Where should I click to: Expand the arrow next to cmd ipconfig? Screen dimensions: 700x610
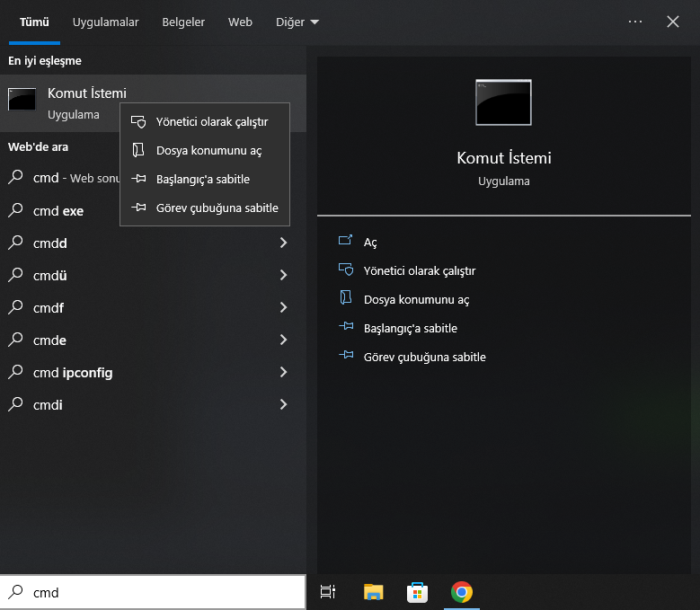283,373
